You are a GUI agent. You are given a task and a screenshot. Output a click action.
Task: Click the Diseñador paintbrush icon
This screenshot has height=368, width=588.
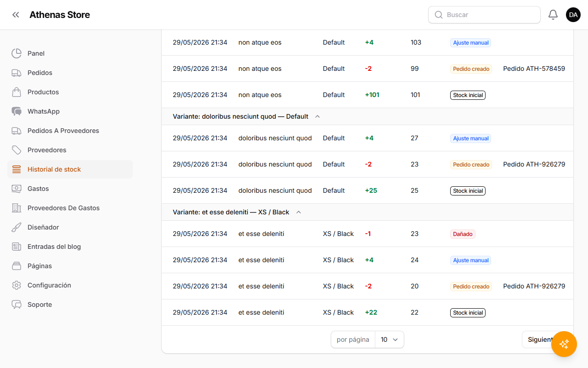click(17, 227)
